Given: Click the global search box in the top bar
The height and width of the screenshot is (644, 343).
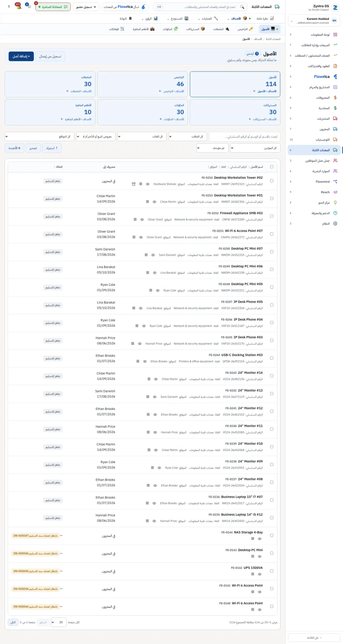Looking at the screenshot, I should pos(201,7).
